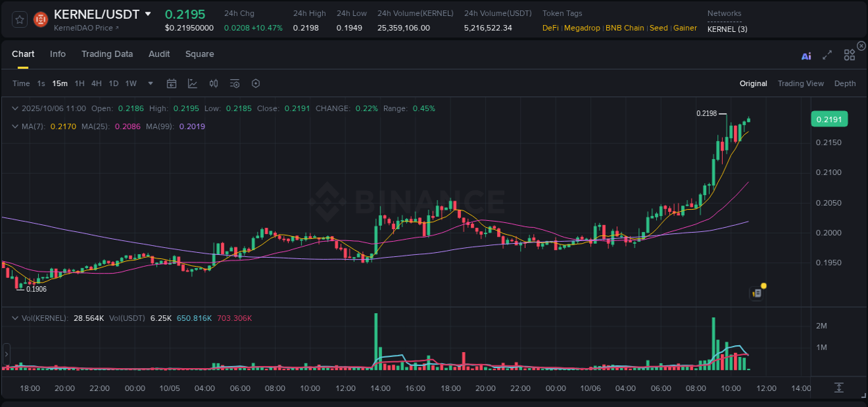Collapse the Vol(KERNEL) volume panel
Image resolution: width=868 pixels, height=407 pixels.
click(14, 317)
